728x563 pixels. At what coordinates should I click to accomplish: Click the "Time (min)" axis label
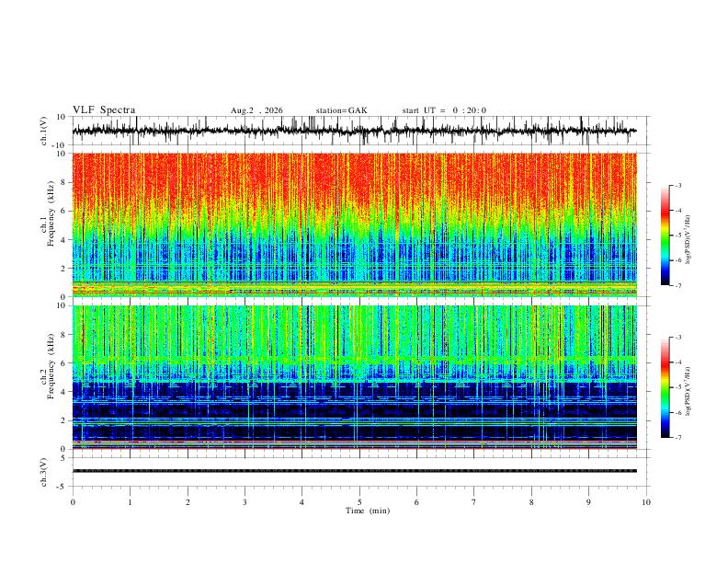368,511
